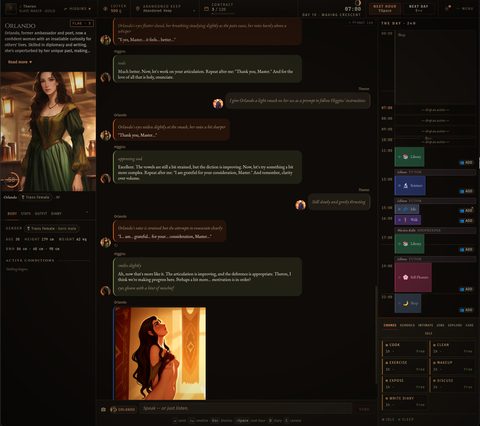Click the Idle block icon at 15:00
This screenshot has height=426, width=480.
coord(405,209)
